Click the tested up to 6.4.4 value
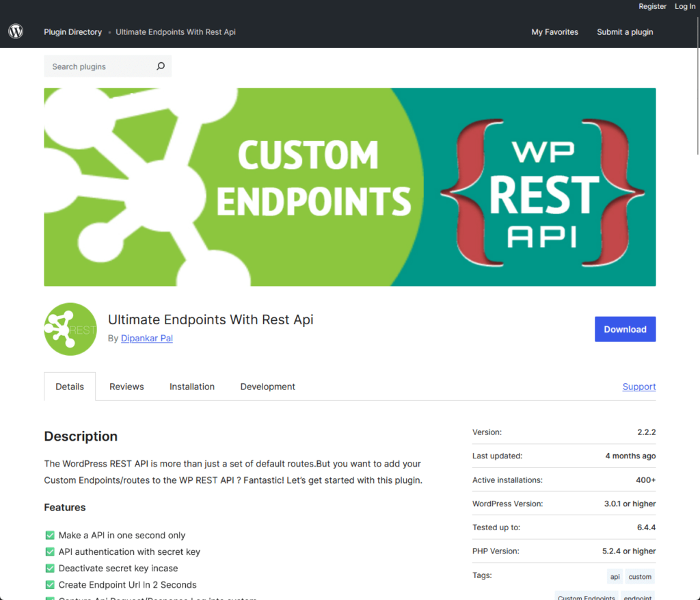This screenshot has height=600, width=700. [647, 527]
